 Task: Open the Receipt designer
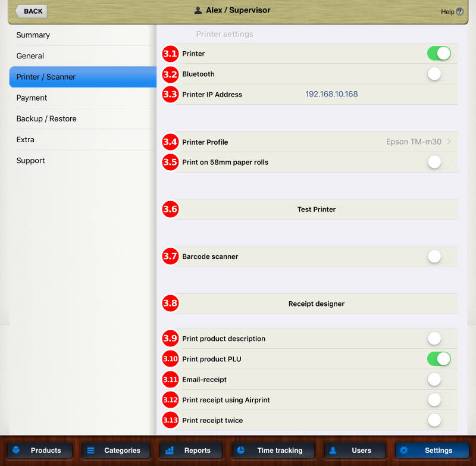(316, 304)
